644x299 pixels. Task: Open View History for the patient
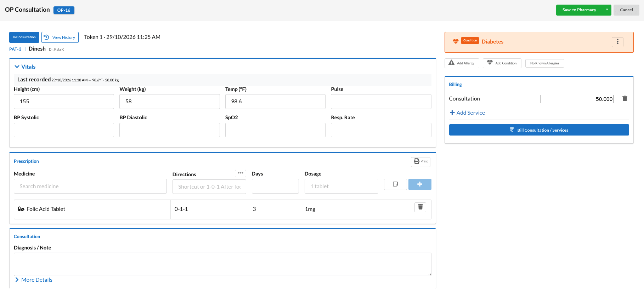click(60, 37)
